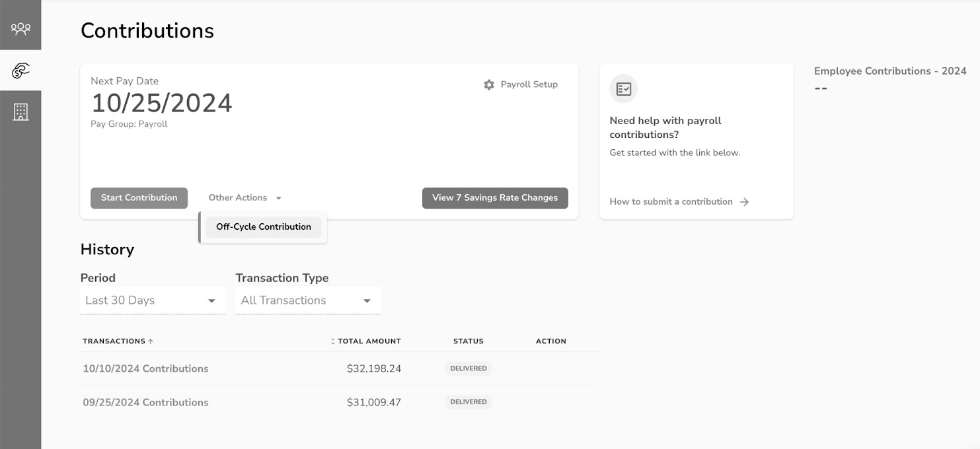Click the Payroll Setup gear icon
980x449 pixels.
pos(489,85)
